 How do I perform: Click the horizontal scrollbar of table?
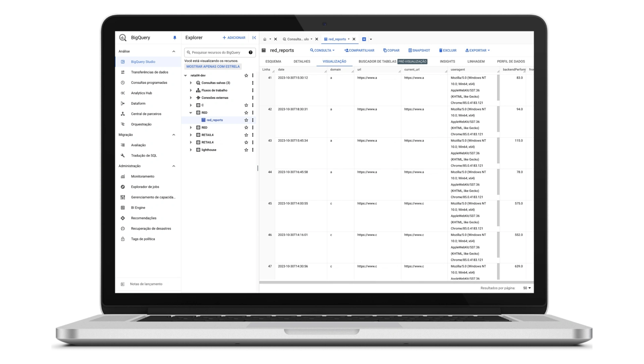[x=396, y=282]
